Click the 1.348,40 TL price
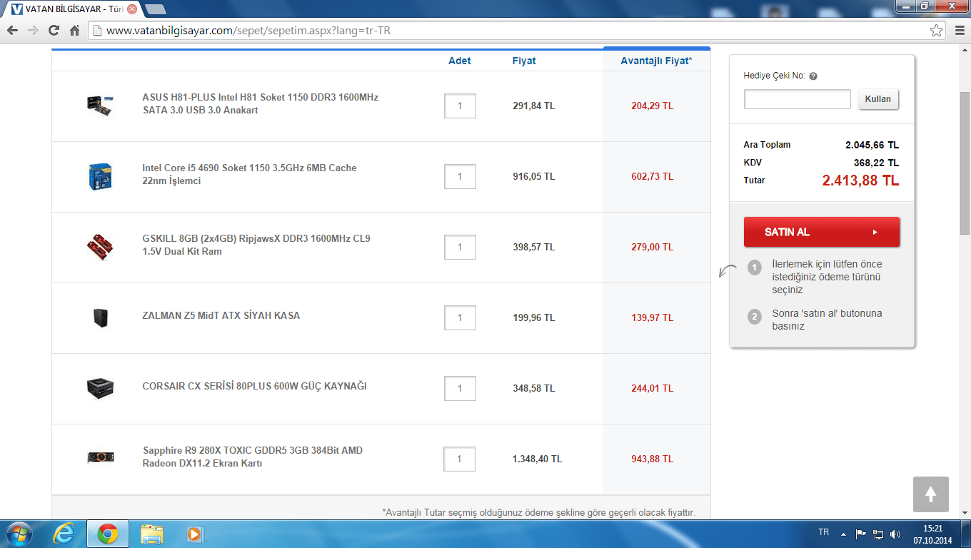 click(x=537, y=459)
